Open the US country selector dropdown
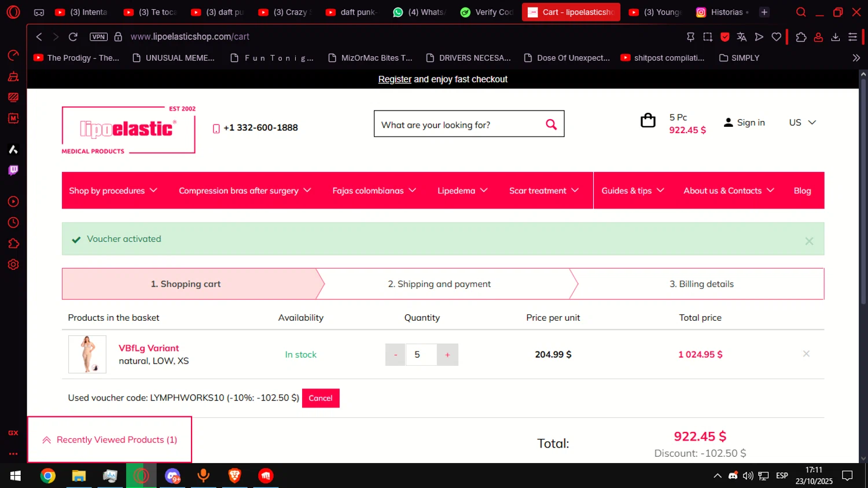The image size is (868, 488). tap(803, 122)
